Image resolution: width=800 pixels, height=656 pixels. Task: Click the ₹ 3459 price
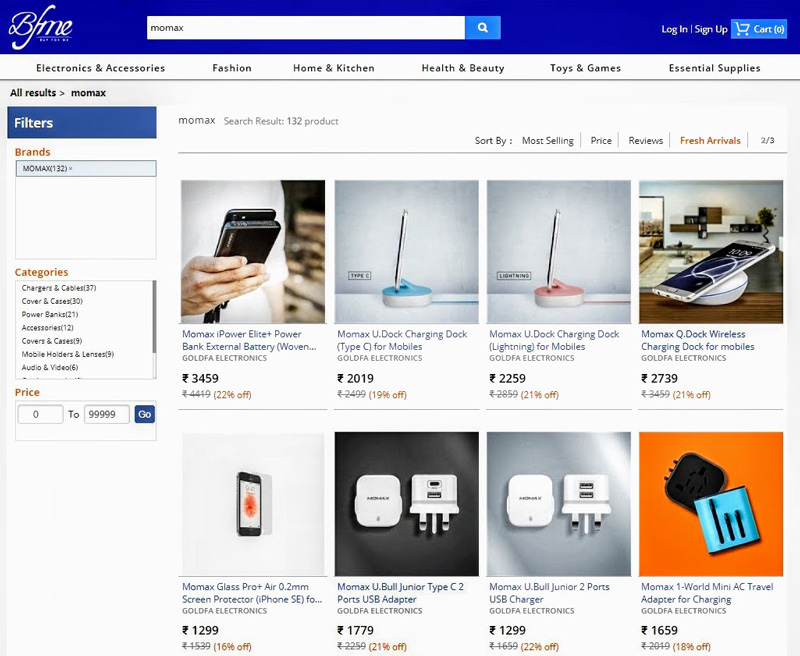201,379
